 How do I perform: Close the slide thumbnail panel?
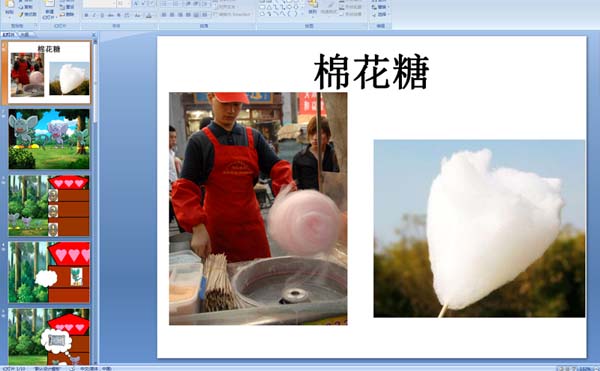94,35
